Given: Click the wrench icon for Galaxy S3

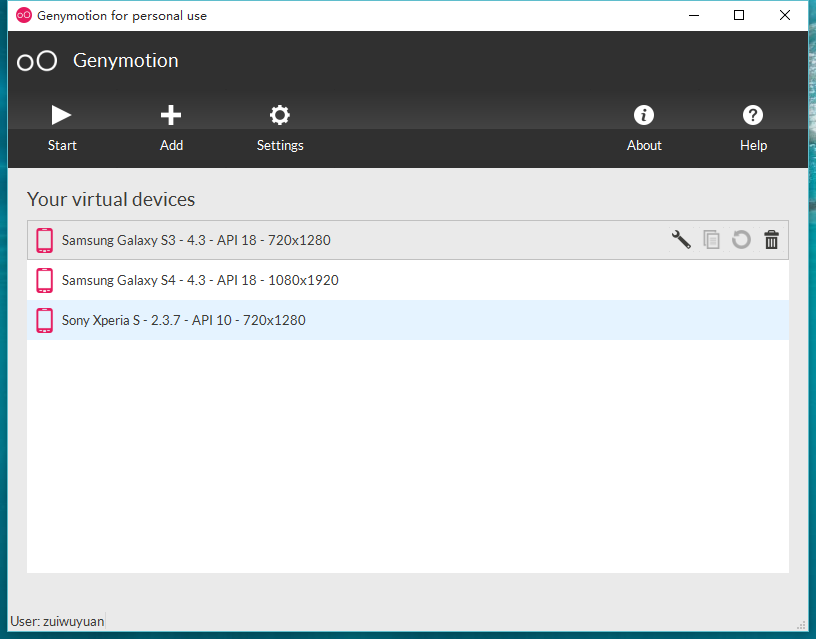Looking at the screenshot, I should coord(681,240).
